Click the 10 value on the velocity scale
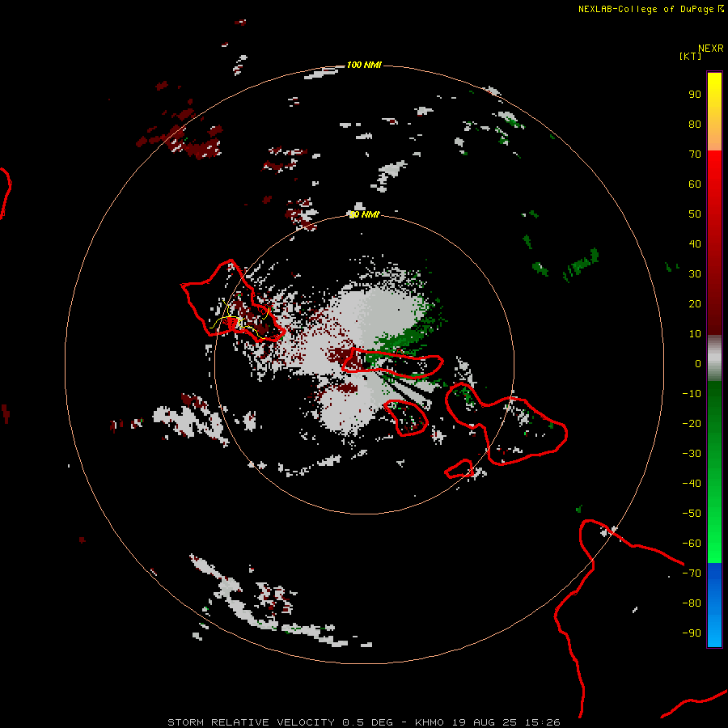Viewport: 728px width, 728px height. (x=695, y=334)
